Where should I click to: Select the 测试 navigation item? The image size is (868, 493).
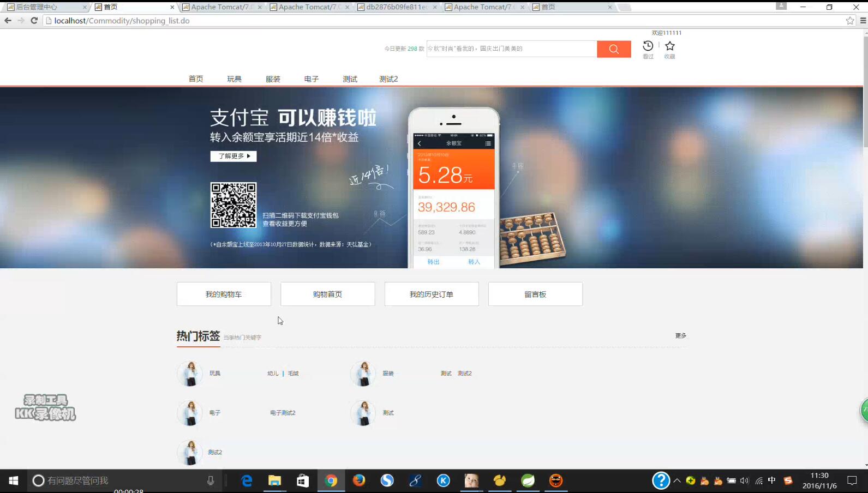click(350, 79)
